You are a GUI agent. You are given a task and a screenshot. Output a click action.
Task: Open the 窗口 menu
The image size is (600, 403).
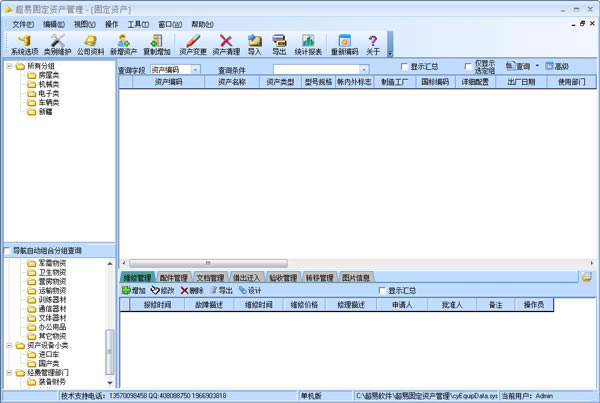click(170, 24)
